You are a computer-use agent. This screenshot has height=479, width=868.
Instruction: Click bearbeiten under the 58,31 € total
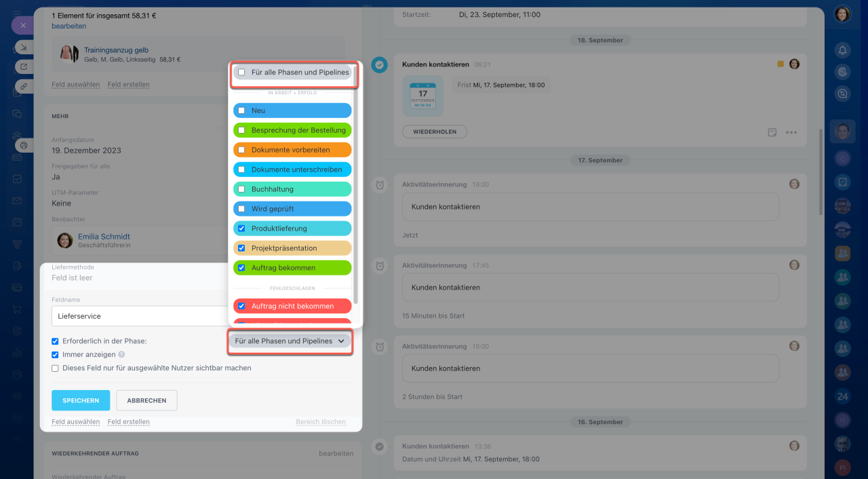68,26
